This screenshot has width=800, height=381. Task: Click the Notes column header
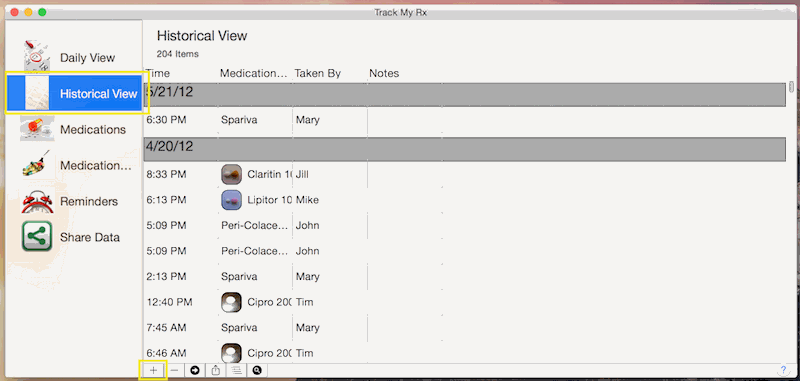point(384,73)
